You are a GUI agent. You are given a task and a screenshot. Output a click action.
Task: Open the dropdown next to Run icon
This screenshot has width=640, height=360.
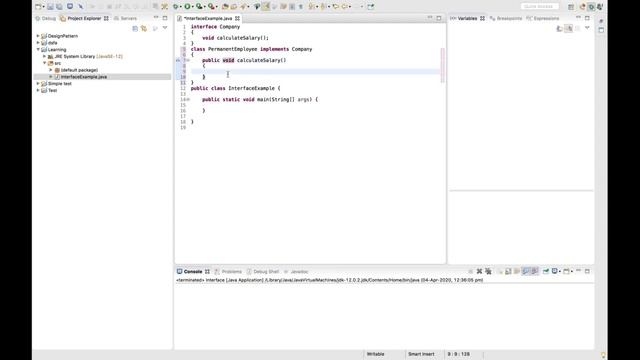pyautogui.click(x=192, y=7)
